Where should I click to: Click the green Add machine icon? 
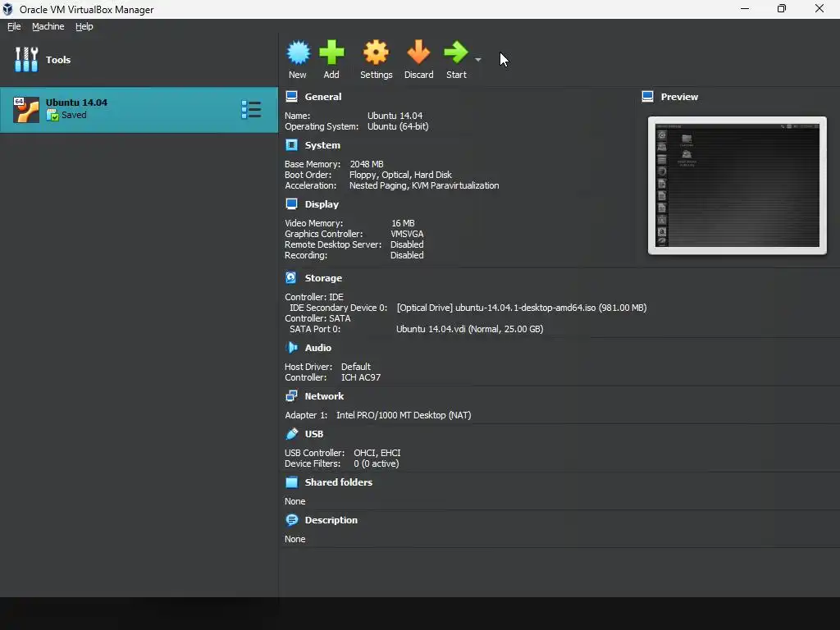pos(331,52)
